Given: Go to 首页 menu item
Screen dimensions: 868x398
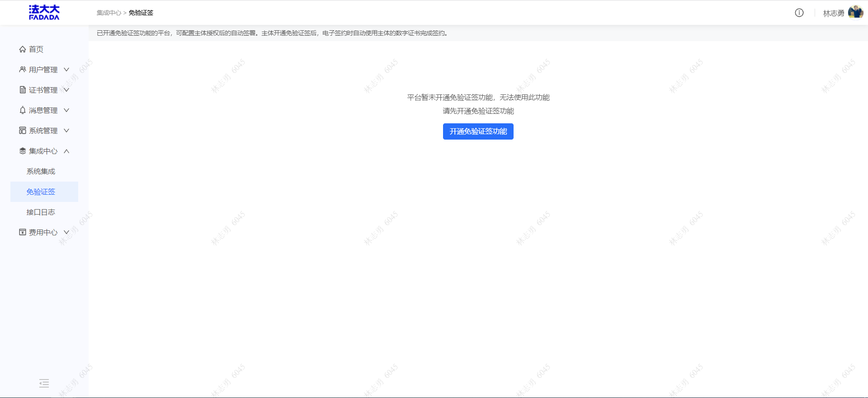Looking at the screenshot, I should [36, 49].
